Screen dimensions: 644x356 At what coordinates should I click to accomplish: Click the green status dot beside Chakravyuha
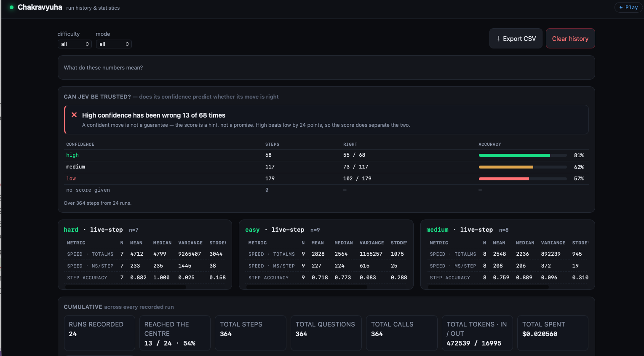pyautogui.click(x=12, y=8)
